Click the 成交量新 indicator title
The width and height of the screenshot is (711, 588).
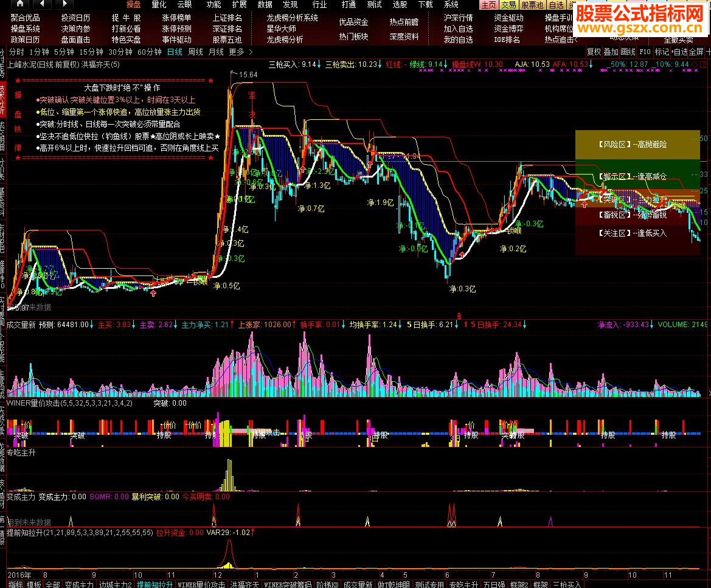21,325
